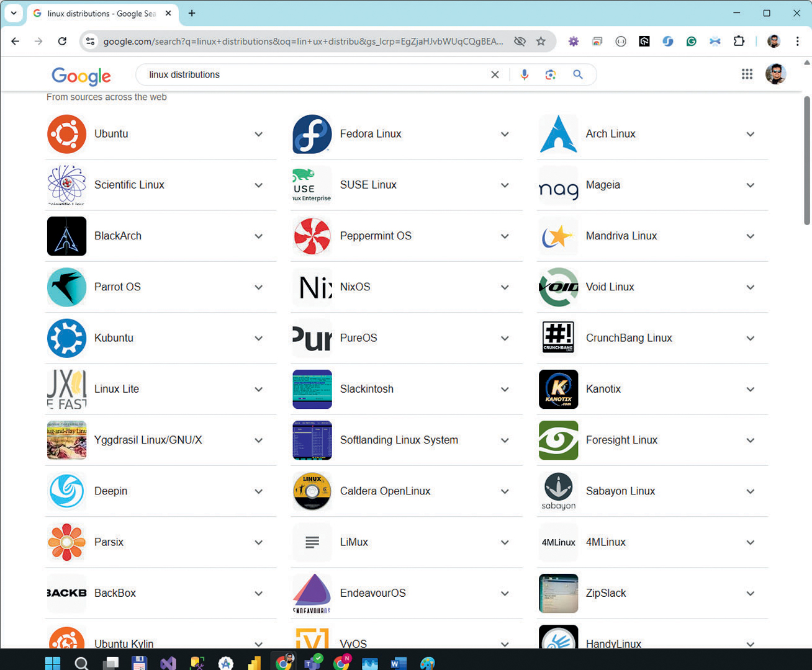Click the Kanotix logo thumbnail

tap(558, 389)
